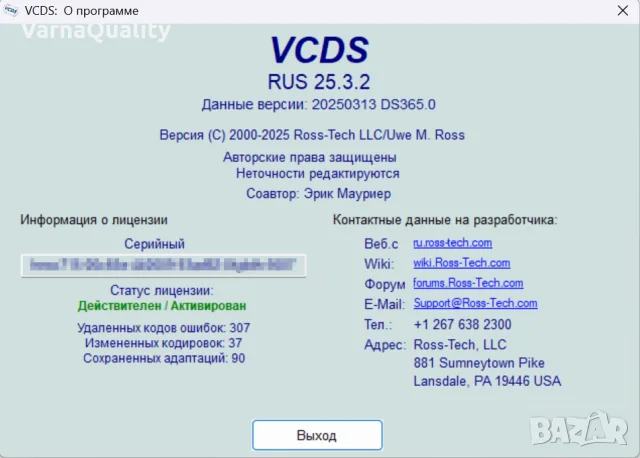Click the phone number +1 267 638 2300
Viewport: 640px width, 458px height.
(462, 325)
